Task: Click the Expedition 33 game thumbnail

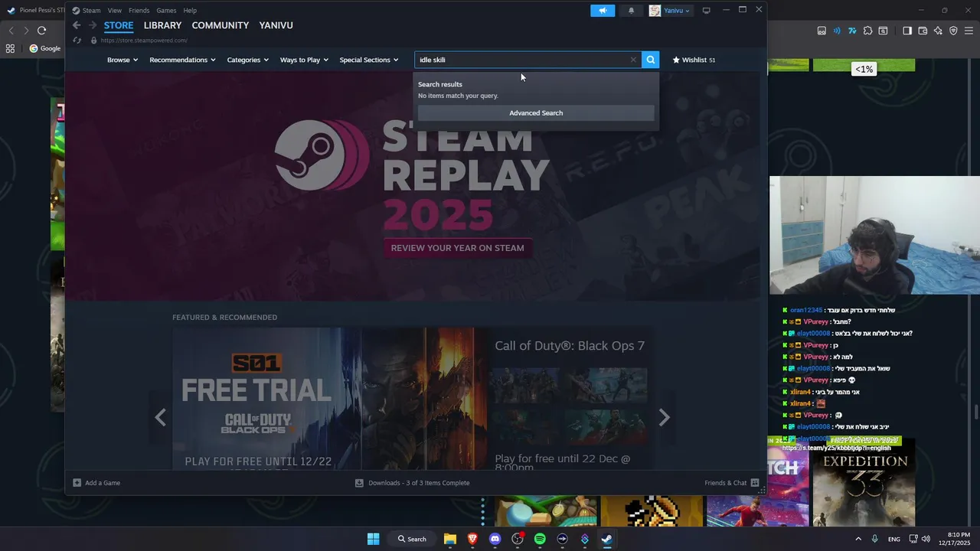Action: (864, 481)
